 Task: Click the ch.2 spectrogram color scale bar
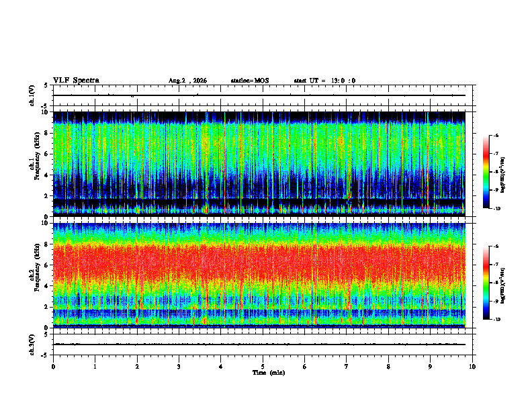click(486, 283)
